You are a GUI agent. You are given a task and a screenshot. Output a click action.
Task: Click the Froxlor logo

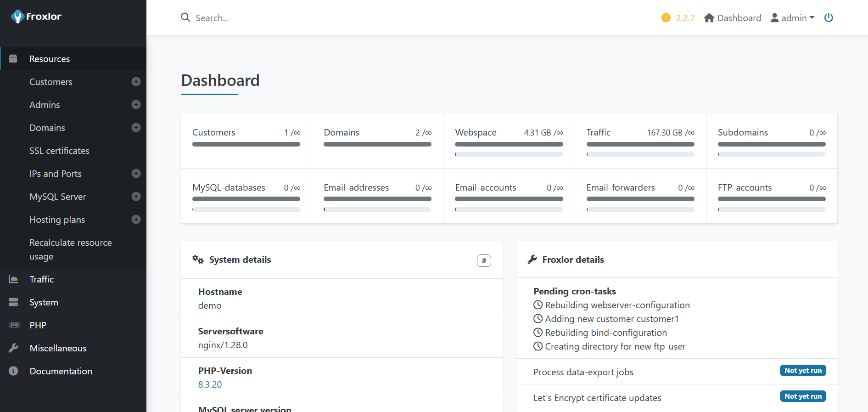click(x=36, y=17)
